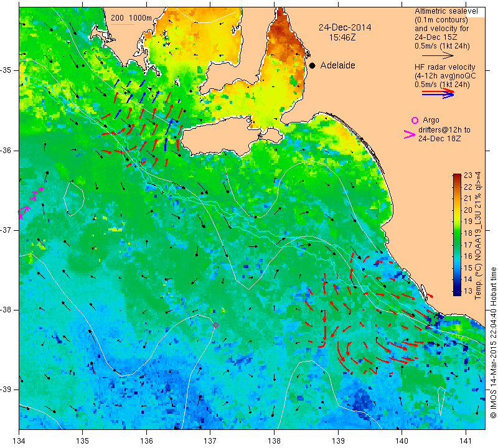Click the '(0.1m contours)' legend line
498x448 pixels.
click(441, 20)
